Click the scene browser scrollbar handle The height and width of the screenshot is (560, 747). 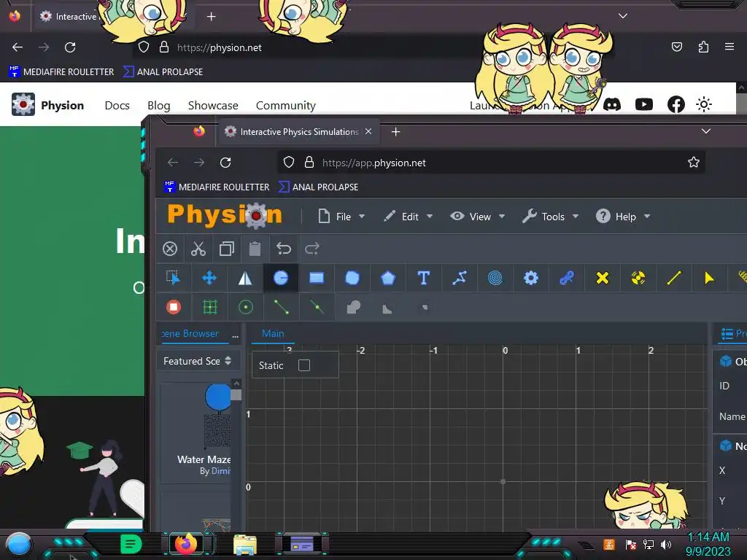(236, 394)
